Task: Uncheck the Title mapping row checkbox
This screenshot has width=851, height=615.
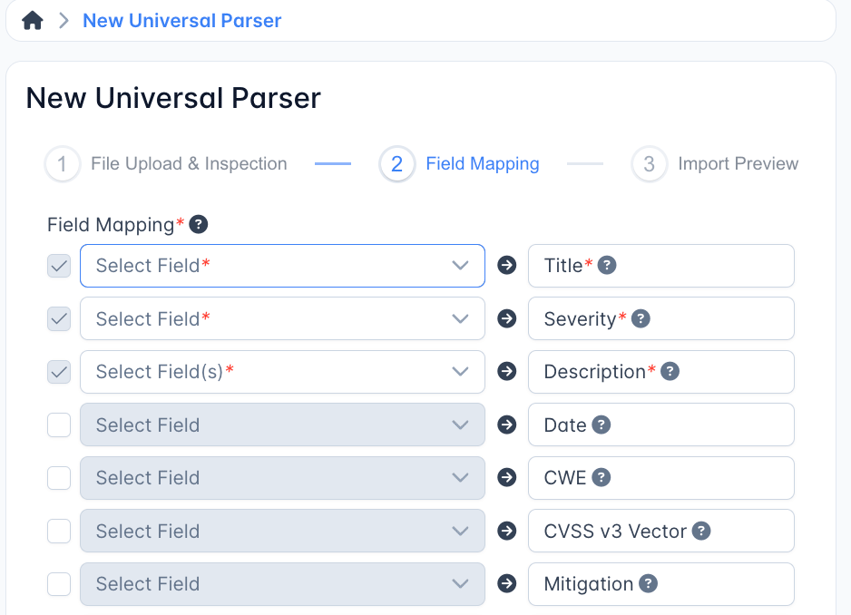Action: click(x=58, y=265)
